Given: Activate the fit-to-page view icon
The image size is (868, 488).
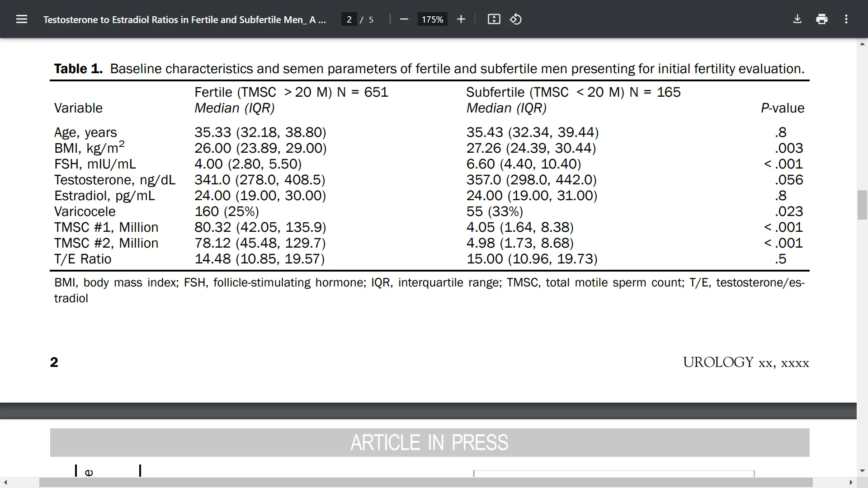Looking at the screenshot, I should [494, 19].
